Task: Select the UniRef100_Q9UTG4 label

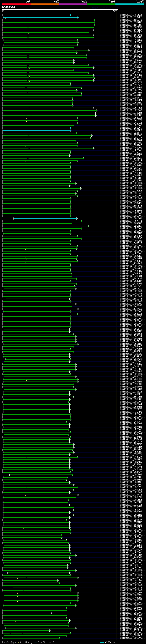Action: tap(131, 334)
